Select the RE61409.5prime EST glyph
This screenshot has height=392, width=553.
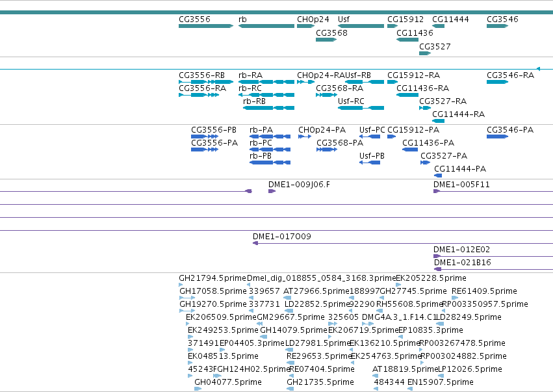pyautogui.click(x=455, y=298)
